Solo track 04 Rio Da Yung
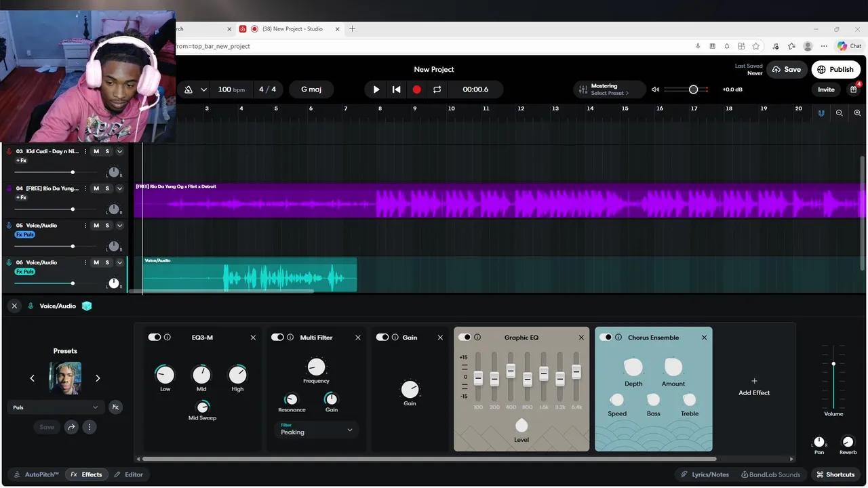This screenshot has width=868, height=488. [x=107, y=188]
